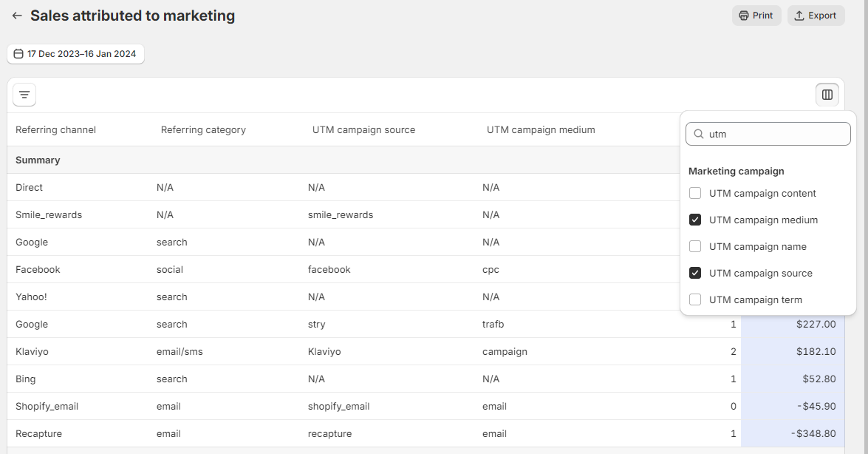Viewport: 868px width, 454px height.
Task: Click the magnifier icon in the column search
Action: tap(698, 134)
